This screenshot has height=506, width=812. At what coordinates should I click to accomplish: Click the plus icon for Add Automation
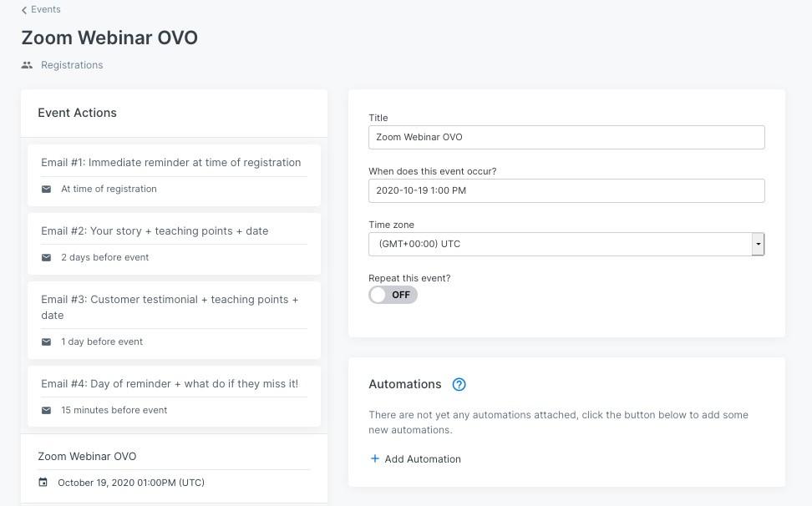[x=375, y=458]
